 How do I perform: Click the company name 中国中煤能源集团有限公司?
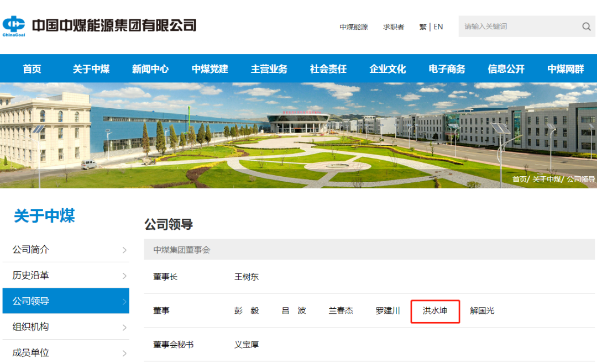click(114, 25)
